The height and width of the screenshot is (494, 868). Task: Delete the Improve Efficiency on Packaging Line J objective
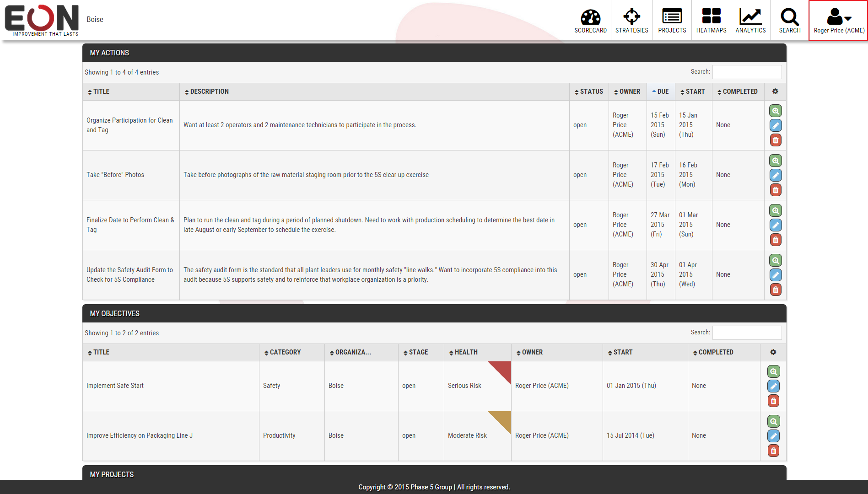point(773,451)
